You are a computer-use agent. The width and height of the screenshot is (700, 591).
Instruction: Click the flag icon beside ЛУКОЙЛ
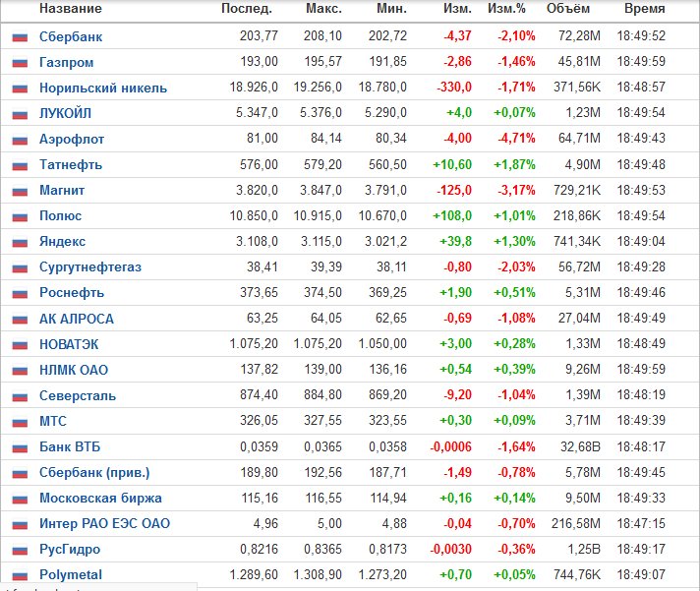[x=20, y=114]
